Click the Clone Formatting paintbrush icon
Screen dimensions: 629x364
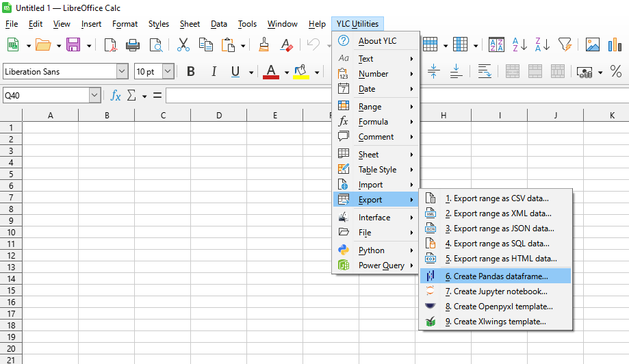[264, 45]
